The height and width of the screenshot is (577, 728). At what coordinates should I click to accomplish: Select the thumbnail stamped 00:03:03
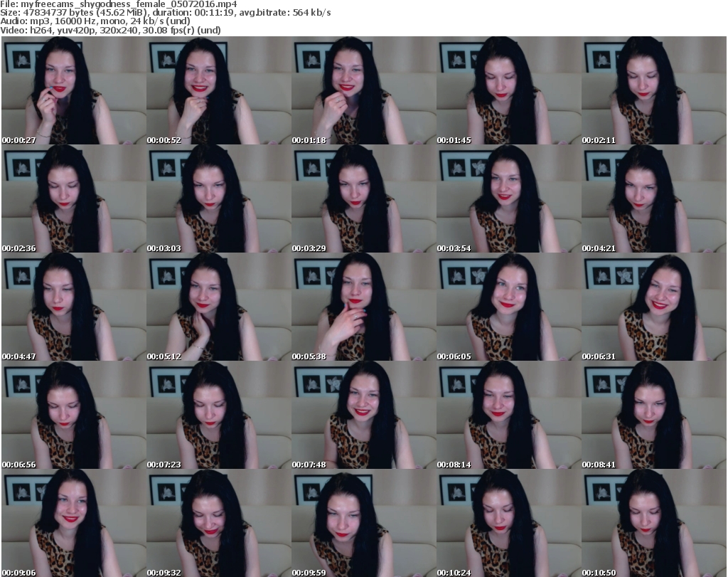219,198
